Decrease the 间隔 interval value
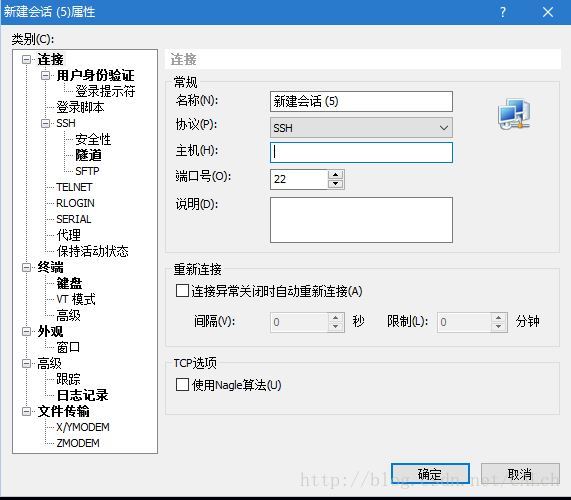 pos(335,327)
